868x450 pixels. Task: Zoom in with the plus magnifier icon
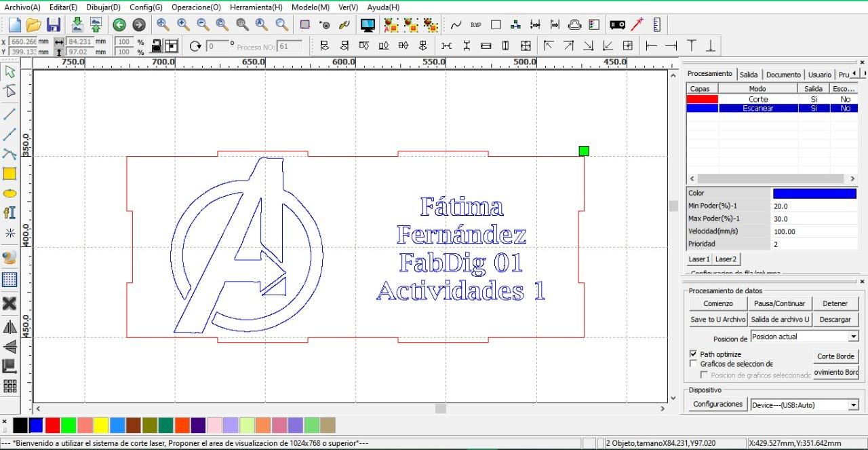183,25
